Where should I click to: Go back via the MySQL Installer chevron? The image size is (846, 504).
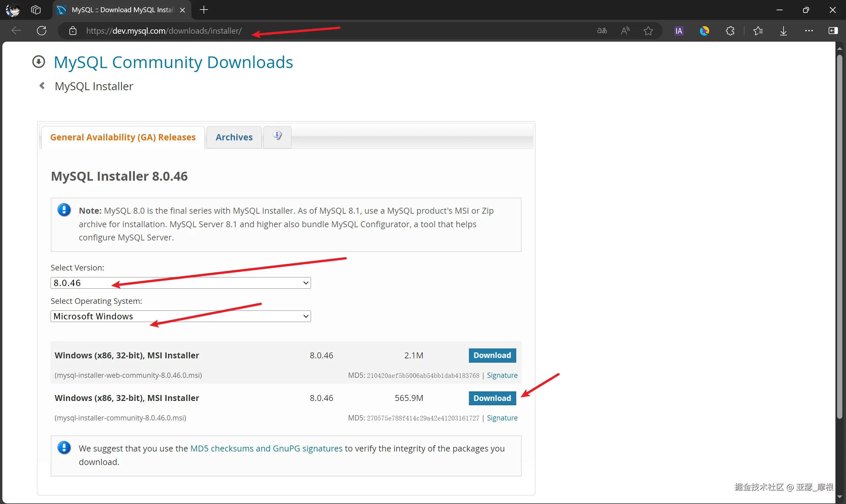[x=42, y=86]
